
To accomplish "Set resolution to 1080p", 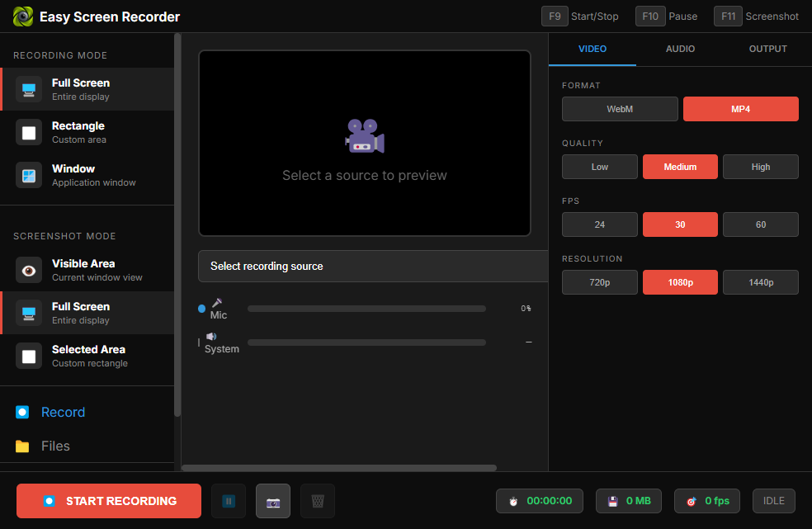I will point(680,282).
